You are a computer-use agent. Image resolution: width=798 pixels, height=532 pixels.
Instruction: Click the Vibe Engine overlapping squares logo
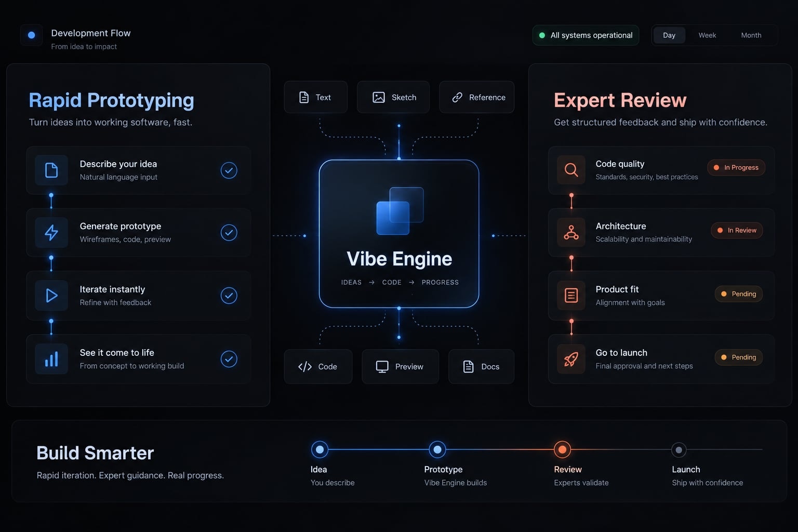click(x=400, y=211)
